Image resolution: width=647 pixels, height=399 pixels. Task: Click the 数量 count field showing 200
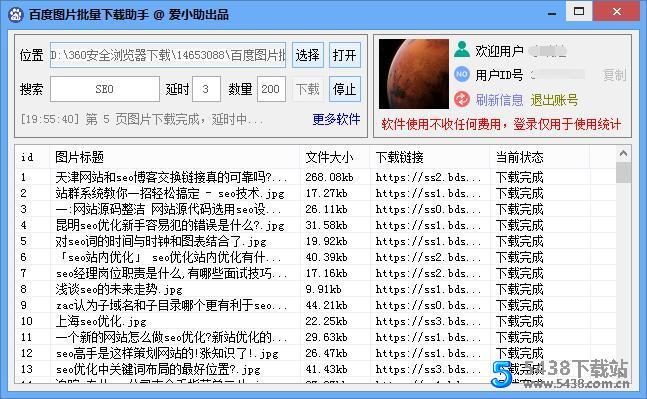click(x=271, y=89)
